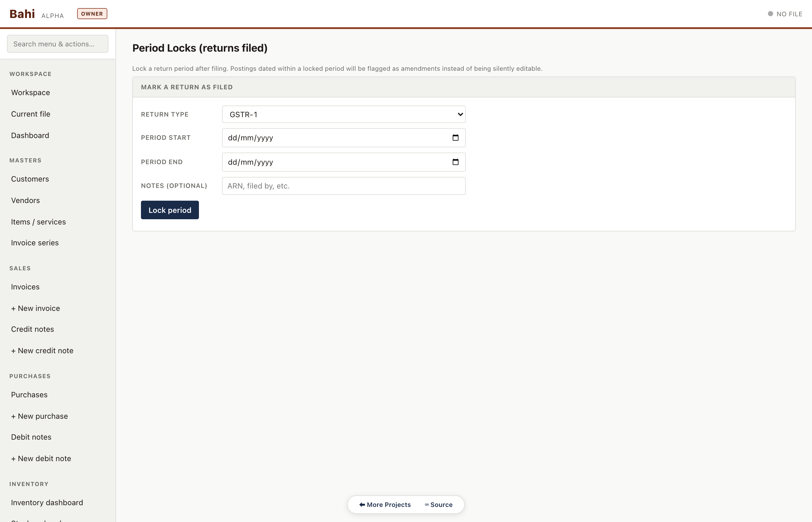The height and width of the screenshot is (522, 812).
Task: Click + New invoice in sidebar
Action: click(x=36, y=308)
